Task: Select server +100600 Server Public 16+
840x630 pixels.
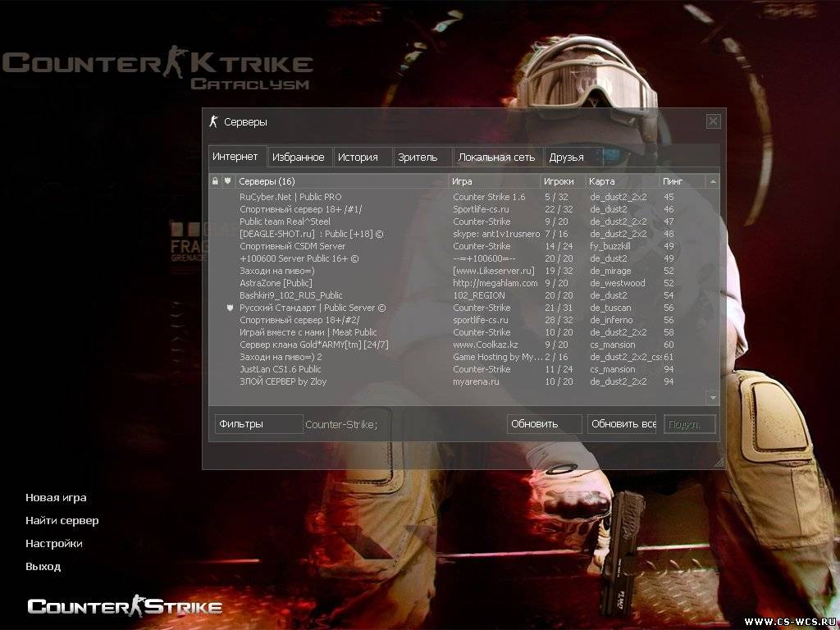Action: tap(458, 258)
